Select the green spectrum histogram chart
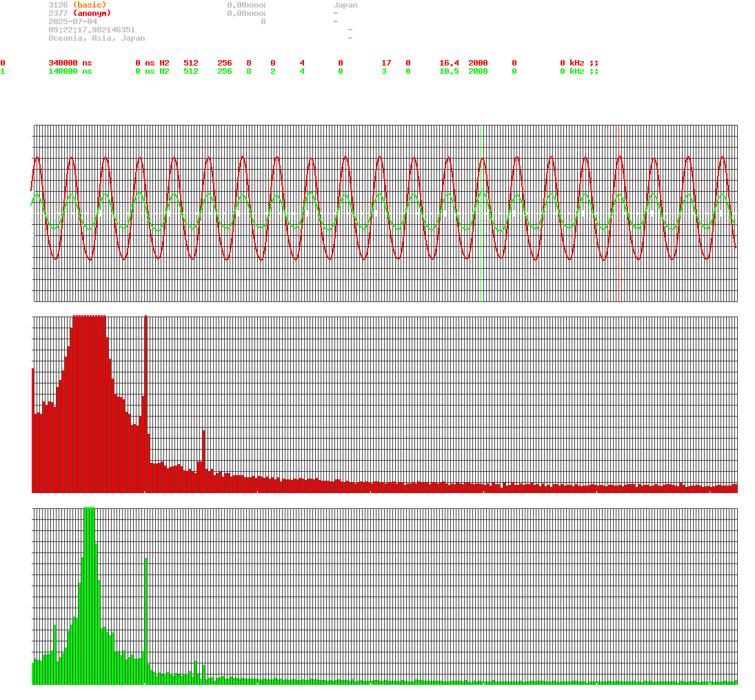755x700 pixels. click(x=385, y=595)
